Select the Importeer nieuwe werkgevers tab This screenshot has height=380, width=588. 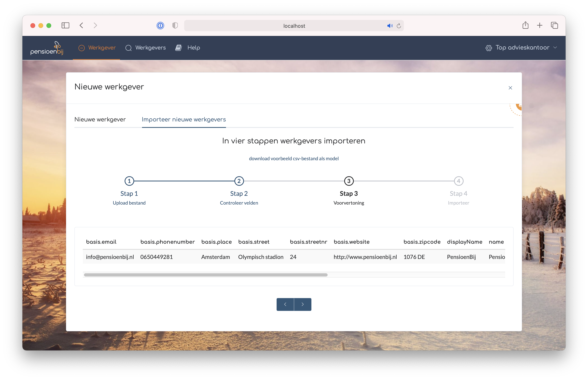(x=184, y=119)
